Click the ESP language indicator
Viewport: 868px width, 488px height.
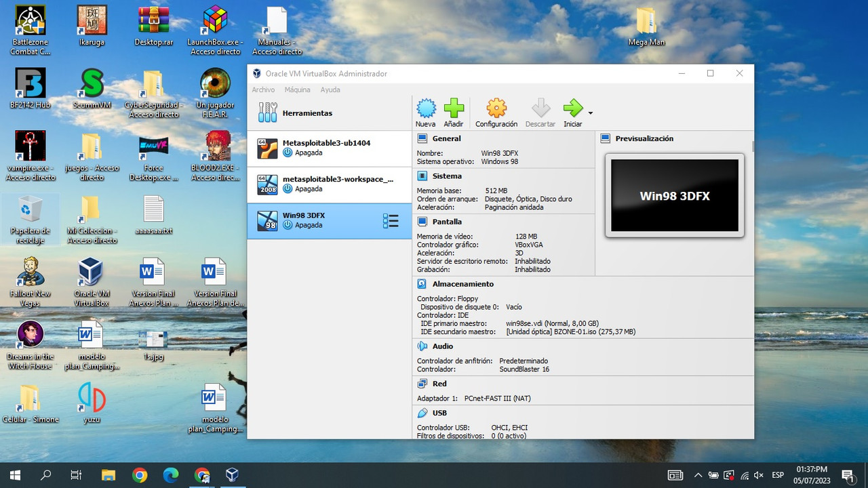778,475
